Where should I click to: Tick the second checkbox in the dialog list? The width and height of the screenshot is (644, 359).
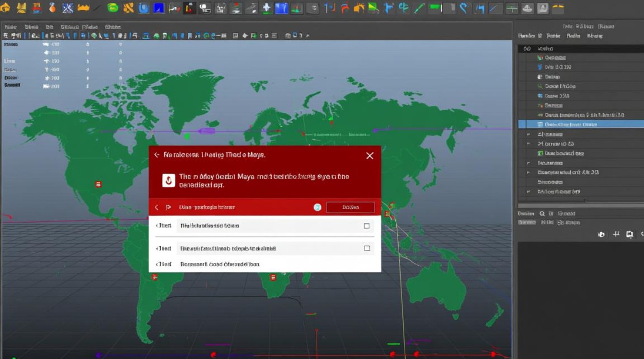coord(367,248)
